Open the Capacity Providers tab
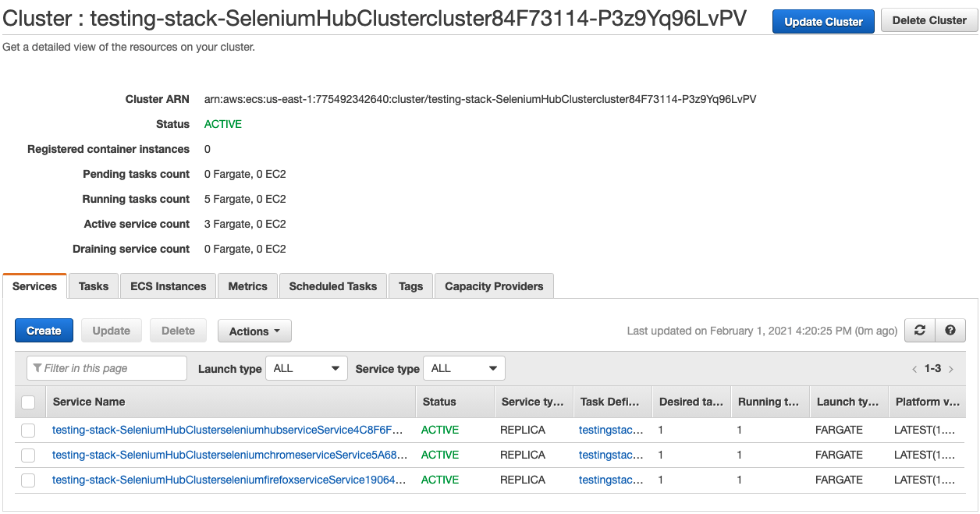This screenshot has width=980, height=514. pos(494,286)
